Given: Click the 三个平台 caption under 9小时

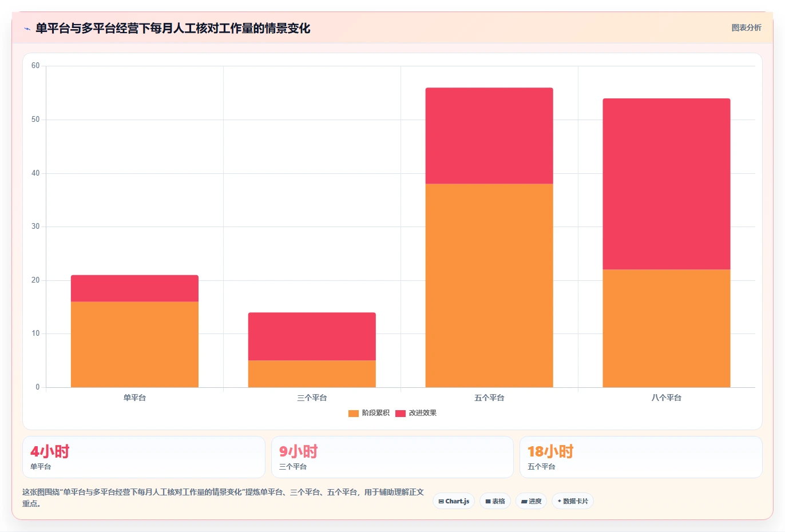Looking at the screenshot, I should pyautogui.click(x=293, y=467).
